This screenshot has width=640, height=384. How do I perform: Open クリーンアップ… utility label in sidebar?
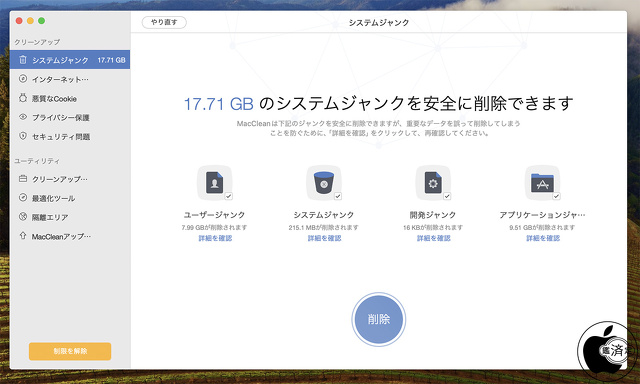(60, 179)
